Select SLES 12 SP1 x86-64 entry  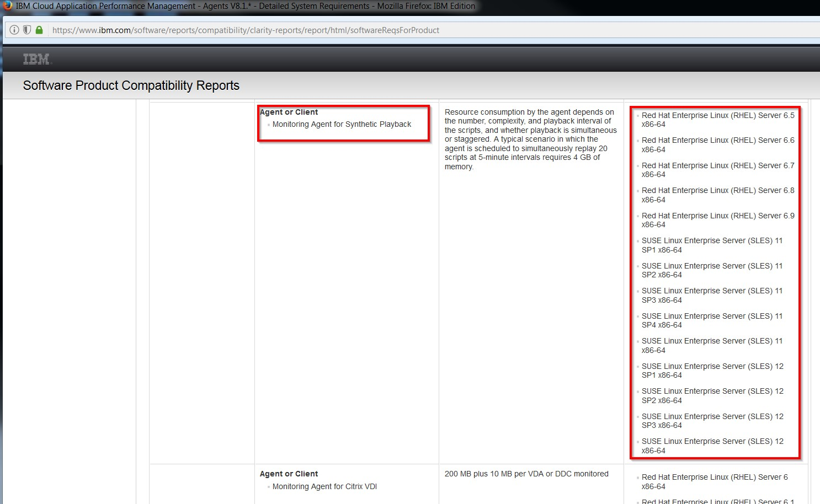[712, 371]
